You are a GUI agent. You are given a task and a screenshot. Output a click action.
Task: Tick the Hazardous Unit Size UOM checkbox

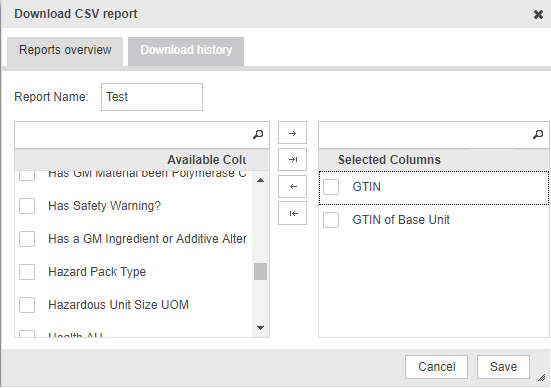tap(27, 305)
